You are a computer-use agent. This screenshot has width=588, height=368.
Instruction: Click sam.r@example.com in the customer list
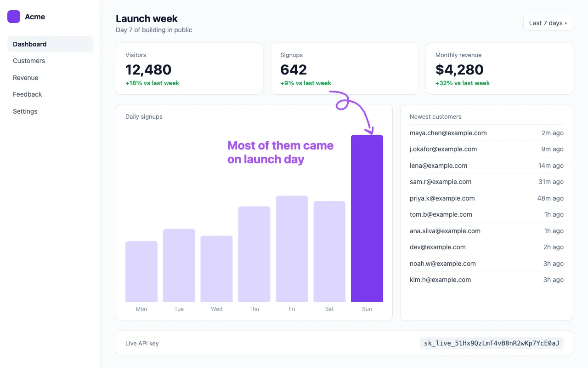(486, 182)
